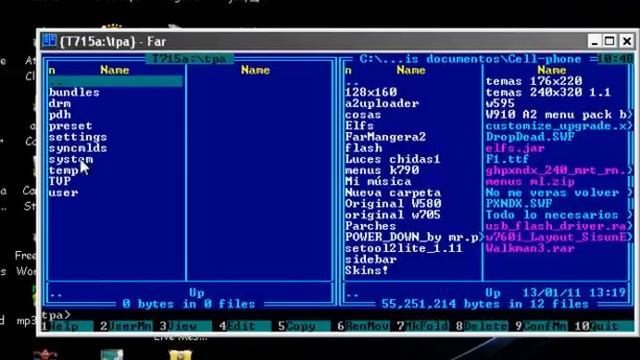Select the temas 176x220 folder
This screenshot has height=360, width=640.
(534, 82)
